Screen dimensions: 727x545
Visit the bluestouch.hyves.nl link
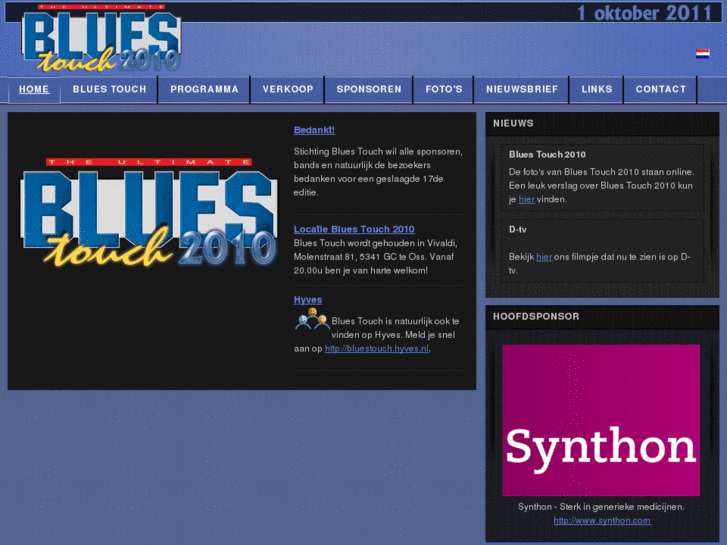[376, 348]
